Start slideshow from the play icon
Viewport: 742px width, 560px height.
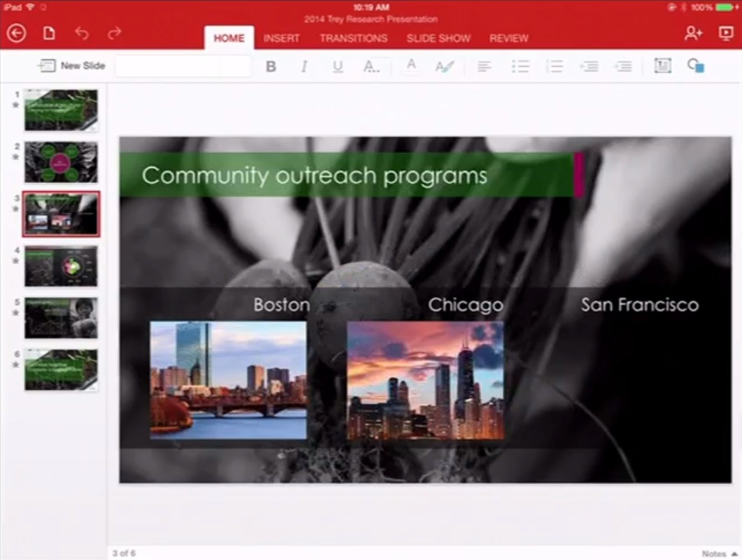(x=725, y=33)
